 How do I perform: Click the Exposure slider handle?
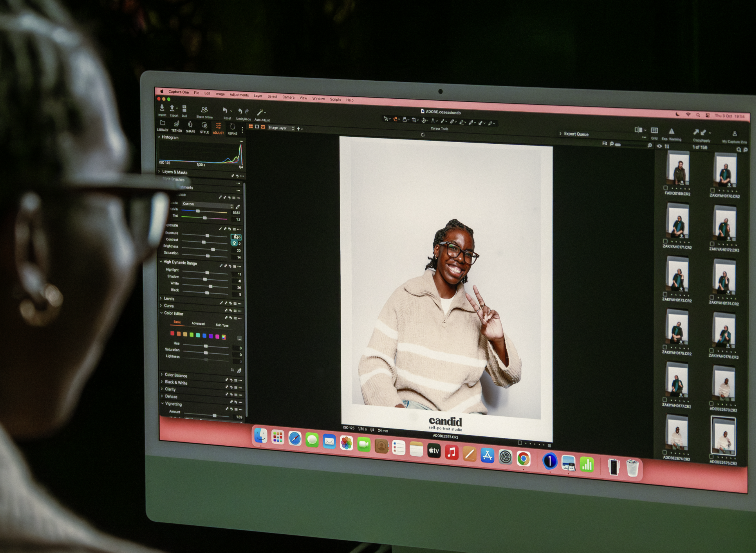tap(207, 235)
